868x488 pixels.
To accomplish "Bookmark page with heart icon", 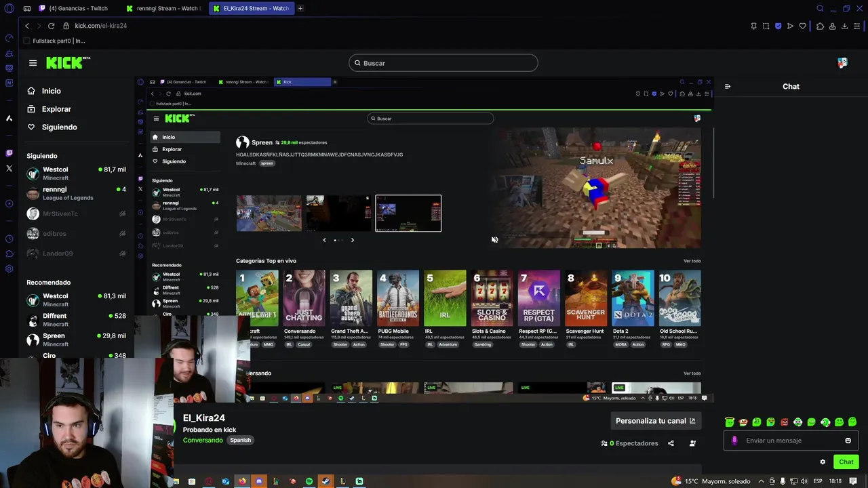I will [803, 26].
